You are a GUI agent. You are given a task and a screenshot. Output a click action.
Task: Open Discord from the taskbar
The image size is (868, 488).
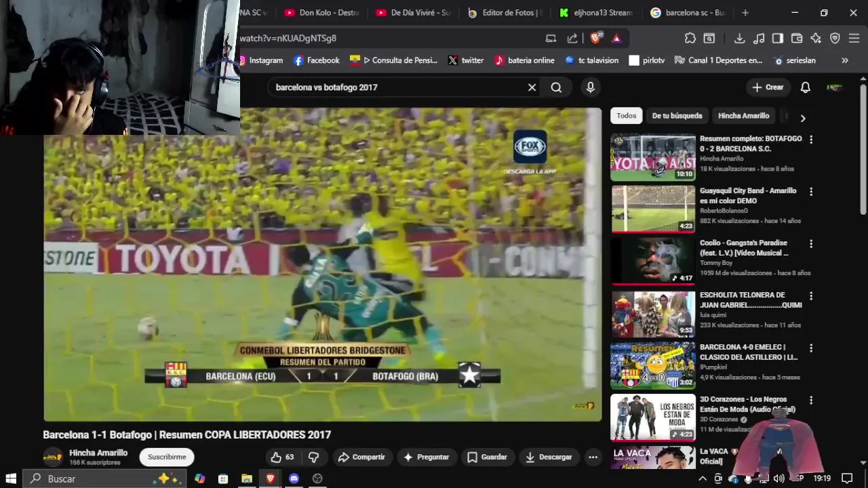(x=294, y=479)
